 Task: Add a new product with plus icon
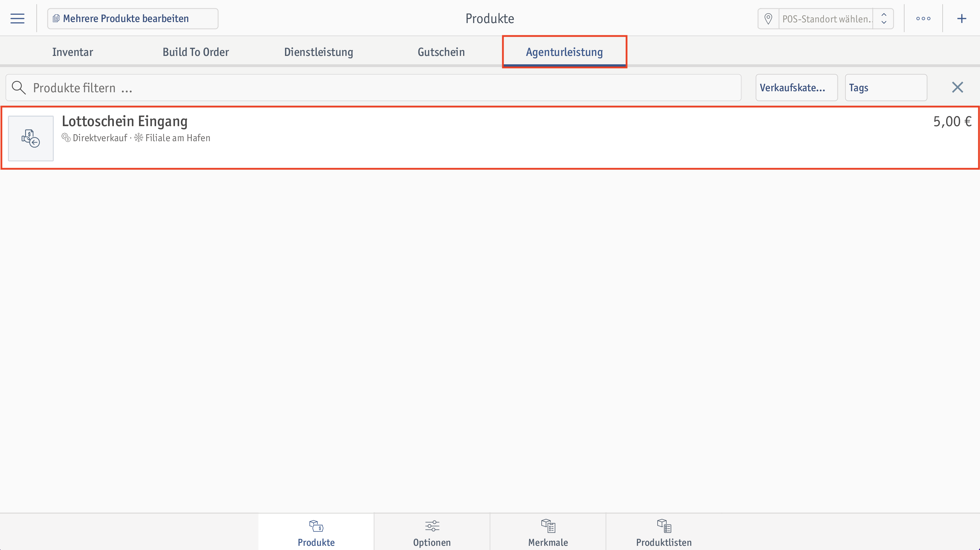(x=961, y=19)
